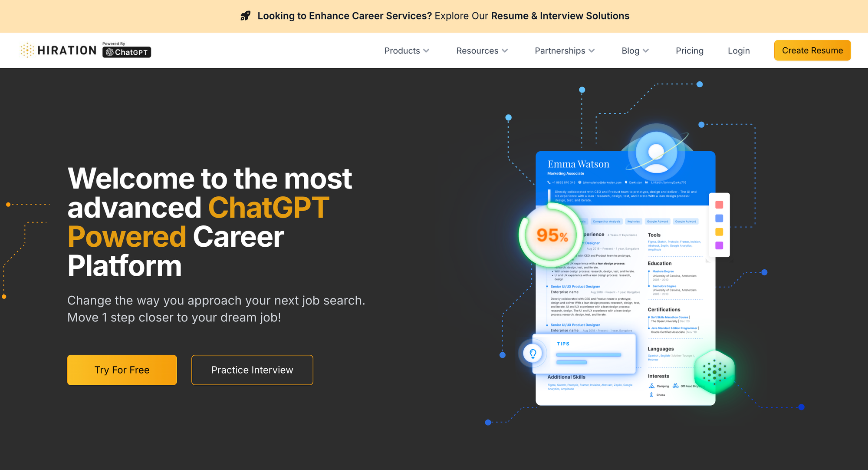Click the Hiration logo
The width and height of the screenshot is (868, 470).
pyautogui.click(x=58, y=50)
